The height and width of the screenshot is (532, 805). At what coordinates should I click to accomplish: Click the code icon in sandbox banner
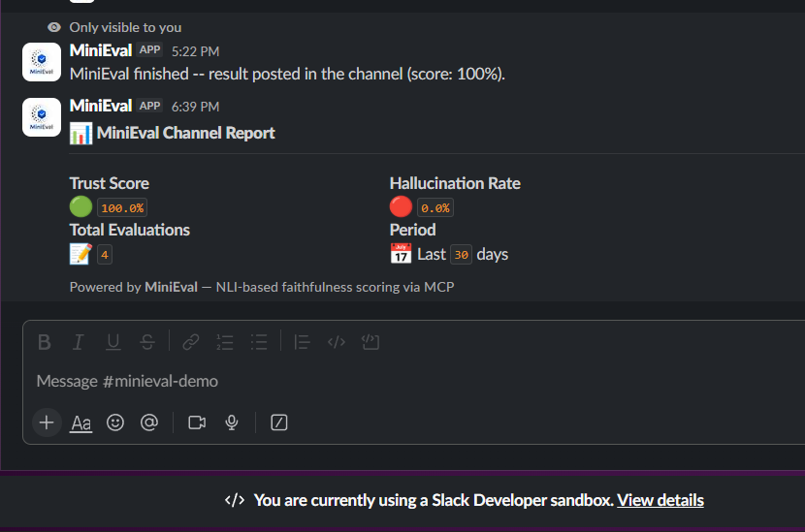[x=235, y=500]
